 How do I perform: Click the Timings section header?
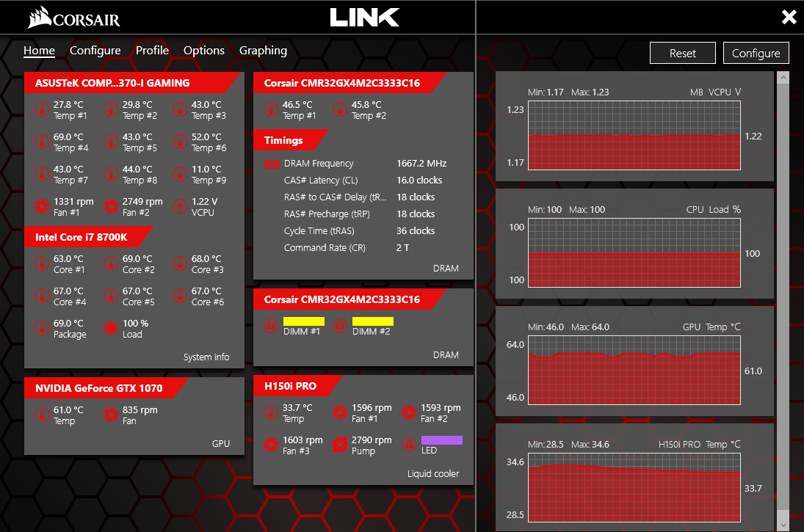[291, 140]
